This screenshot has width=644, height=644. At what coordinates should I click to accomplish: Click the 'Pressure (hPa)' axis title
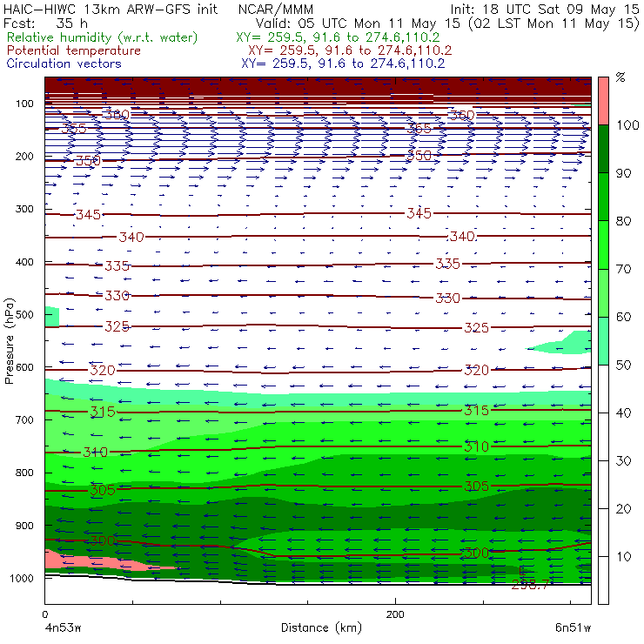[x=9, y=341]
